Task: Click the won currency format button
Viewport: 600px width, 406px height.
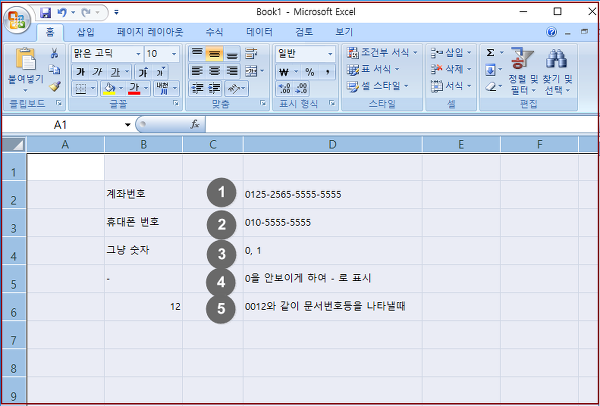Action: [x=284, y=72]
